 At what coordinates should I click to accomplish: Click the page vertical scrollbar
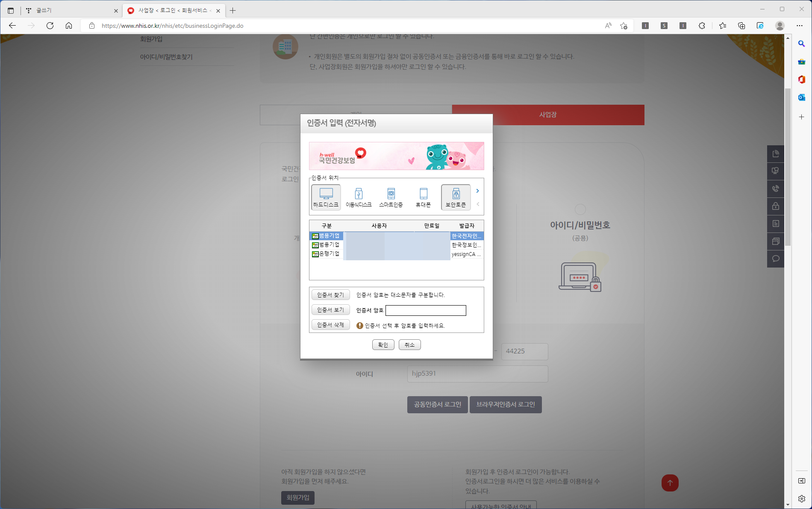point(788,167)
